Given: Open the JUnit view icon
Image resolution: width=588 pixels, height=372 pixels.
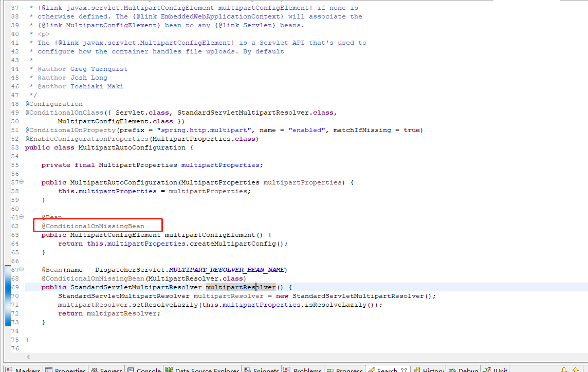Looking at the screenshot, I should pyautogui.click(x=486, y=369).
